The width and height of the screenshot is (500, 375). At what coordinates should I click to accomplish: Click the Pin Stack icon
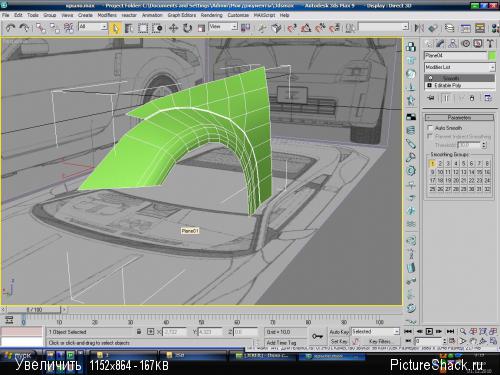click(x=431, y=98)
